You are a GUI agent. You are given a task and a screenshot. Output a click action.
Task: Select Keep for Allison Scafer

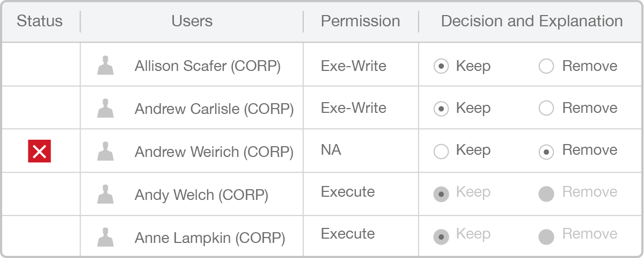[441, 67]
